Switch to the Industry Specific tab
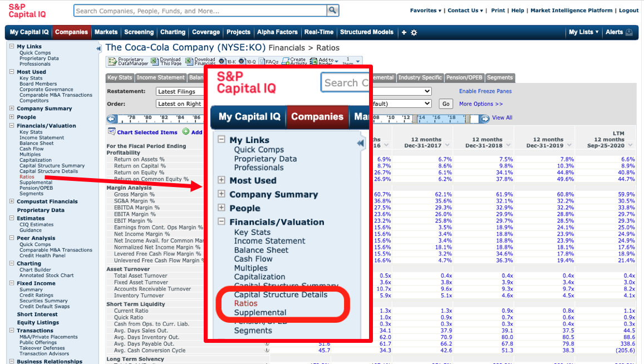644x364 pixels. (420, 78)
